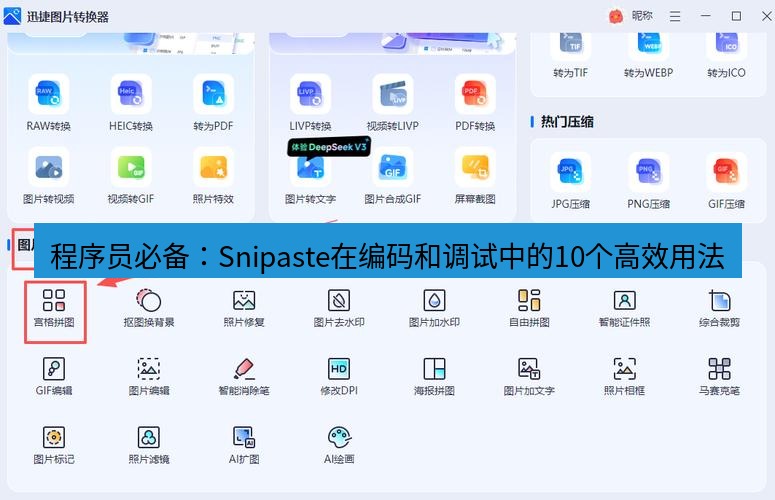This screenshot has width=775, height=500.
Task: Open 自由拼图 free collage
Action: point(529,309)
